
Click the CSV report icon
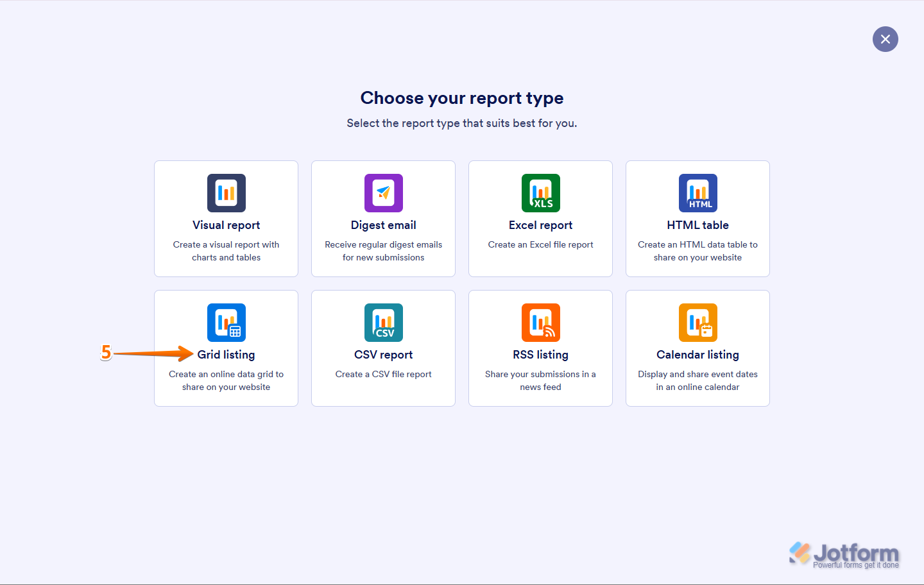(x=383, y=322)
